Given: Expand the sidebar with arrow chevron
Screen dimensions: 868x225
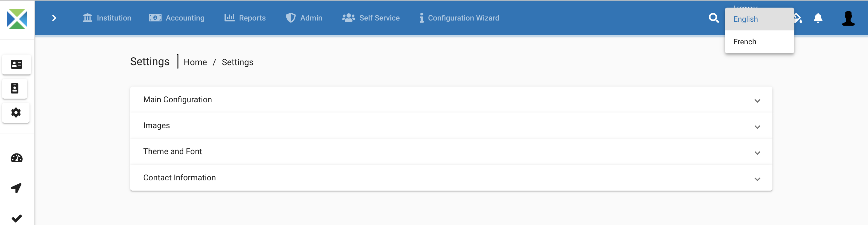Looking at the screenshot, I should click(x=54, y=18).
